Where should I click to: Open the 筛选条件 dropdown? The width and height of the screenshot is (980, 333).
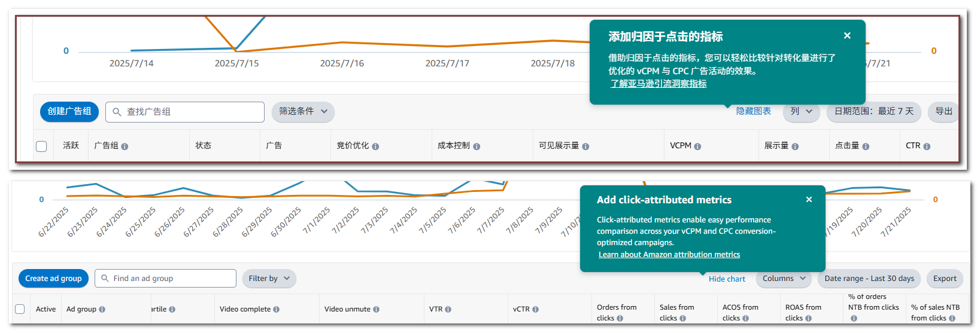coord(303,112)
